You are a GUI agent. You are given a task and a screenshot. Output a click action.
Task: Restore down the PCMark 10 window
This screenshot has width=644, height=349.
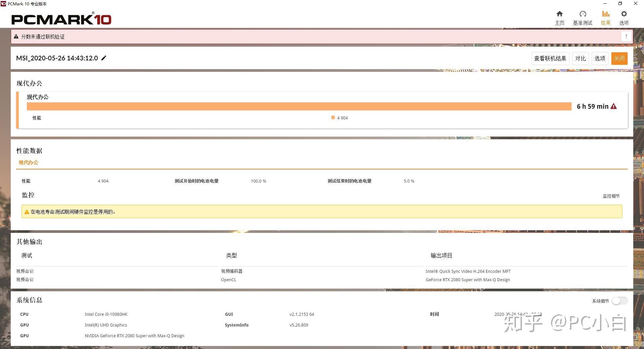pos(620,4)
